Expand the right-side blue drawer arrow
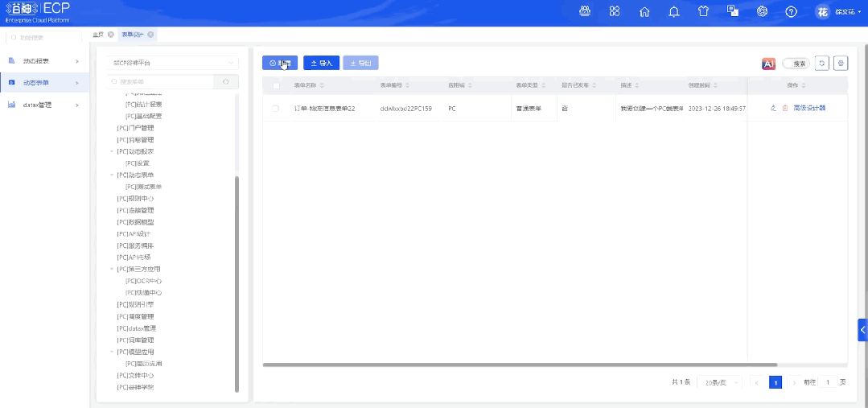868x408 pixels. 862,330
